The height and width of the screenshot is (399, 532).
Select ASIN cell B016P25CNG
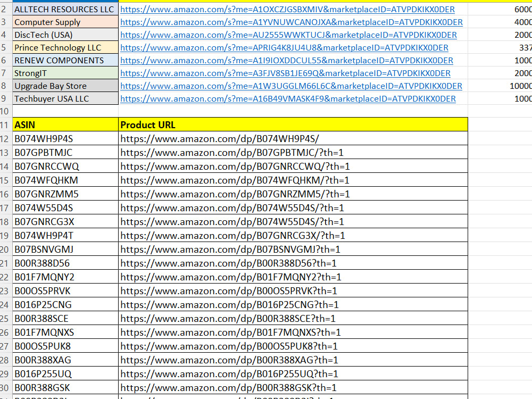click(65, 305)
